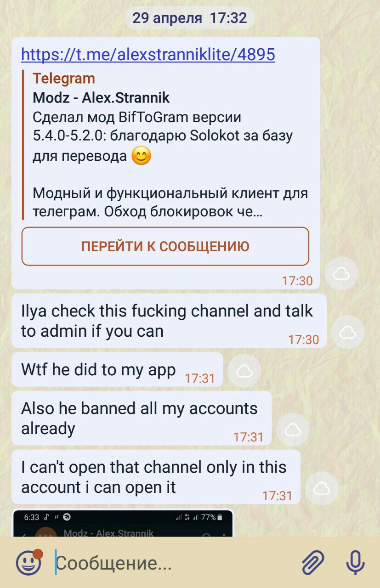Tap cloud icon beside the link preview message
380x588 pixels.
pyautogui.click(x=341, y=274)
